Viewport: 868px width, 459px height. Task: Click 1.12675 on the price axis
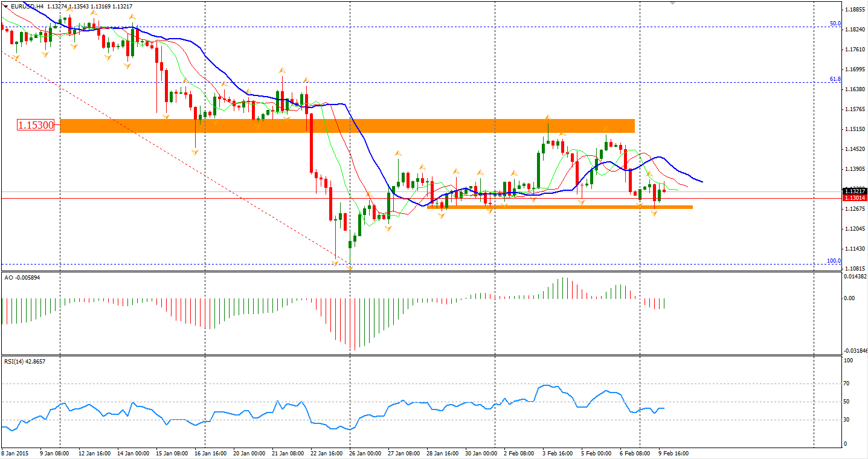(855, 209)
